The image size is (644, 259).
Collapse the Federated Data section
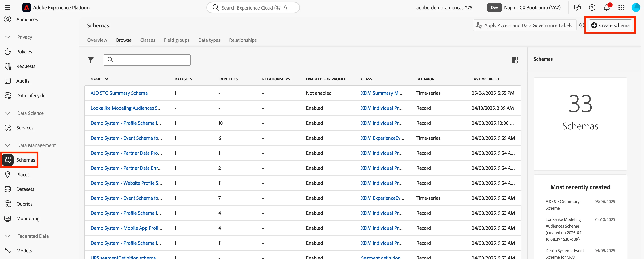8,236
